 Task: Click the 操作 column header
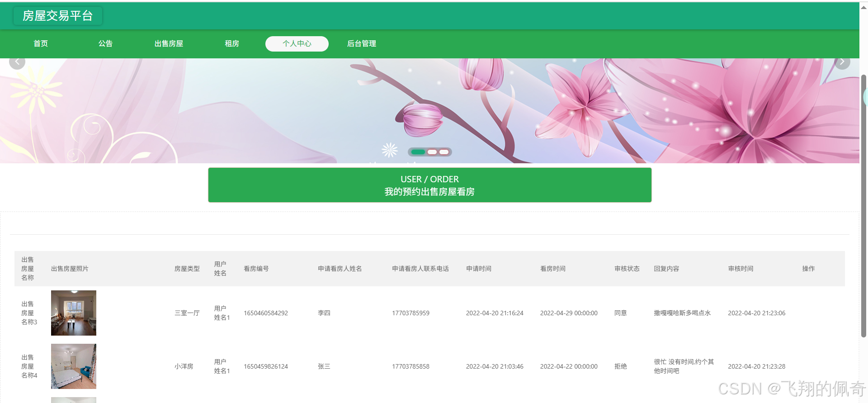[808, 269]
